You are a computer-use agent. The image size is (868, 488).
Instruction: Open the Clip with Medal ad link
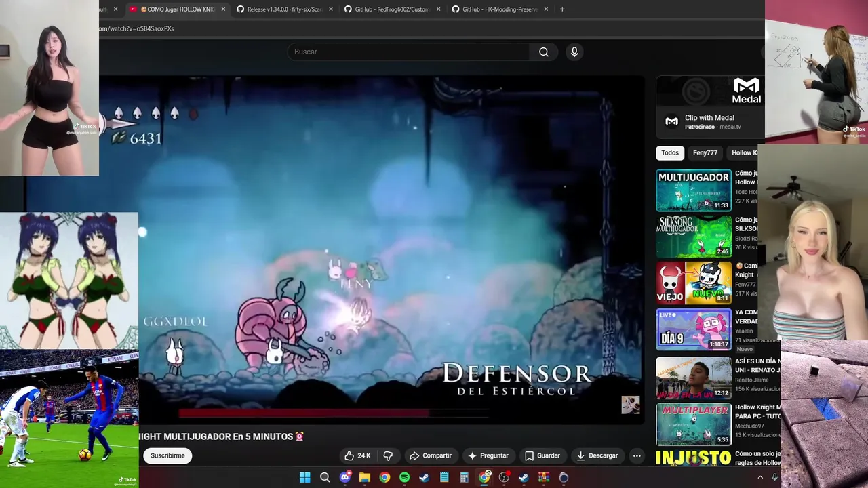tap(709, 118)
